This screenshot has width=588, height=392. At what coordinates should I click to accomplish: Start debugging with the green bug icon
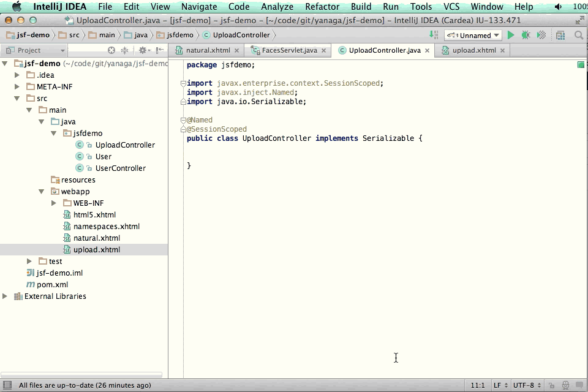(x=526, y=36)
